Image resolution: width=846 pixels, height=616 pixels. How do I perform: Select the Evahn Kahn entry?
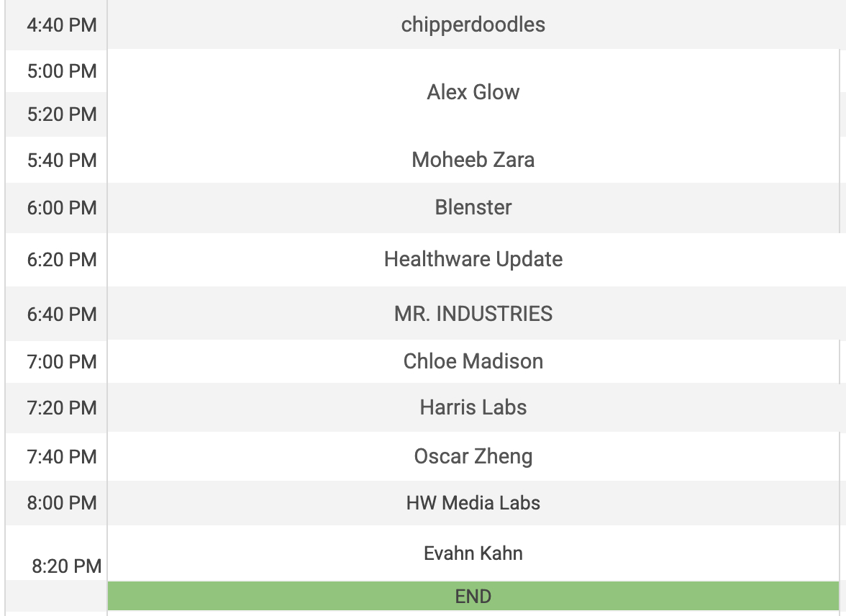click(473, 553)
